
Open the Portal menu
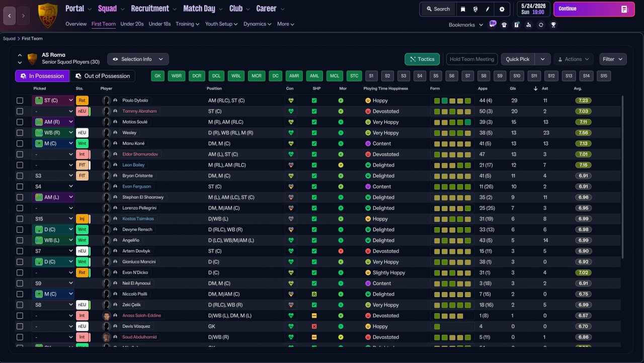78,9
